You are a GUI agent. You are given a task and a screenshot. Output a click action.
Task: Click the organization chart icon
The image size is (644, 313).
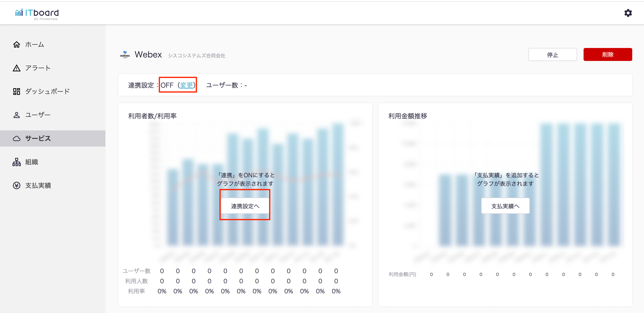click(16, 162)
